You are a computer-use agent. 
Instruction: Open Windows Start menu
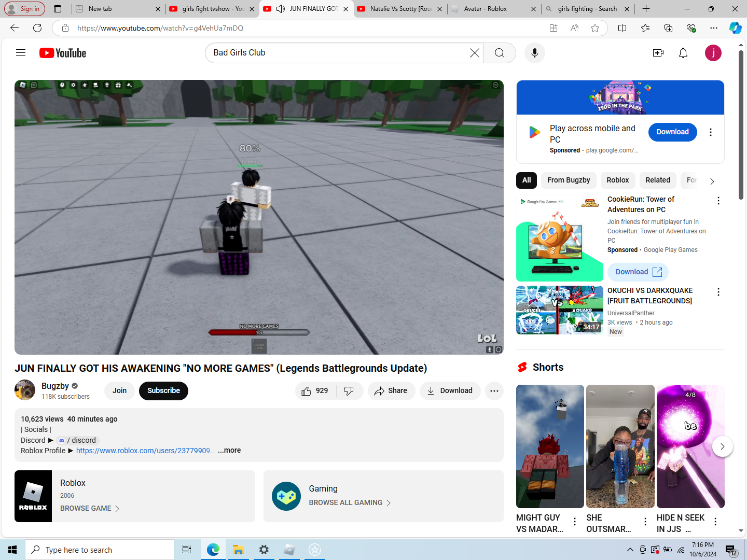pyautogui.click(x=12, y=550)
